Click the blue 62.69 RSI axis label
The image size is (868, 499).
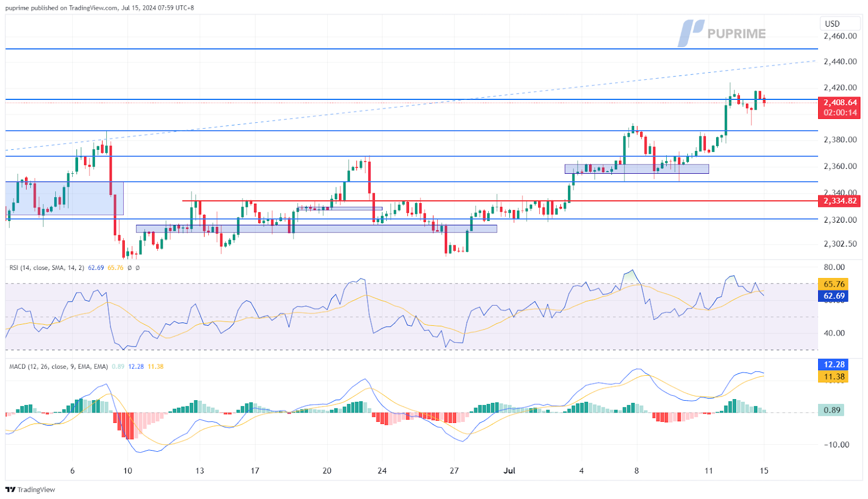point(833,296)
